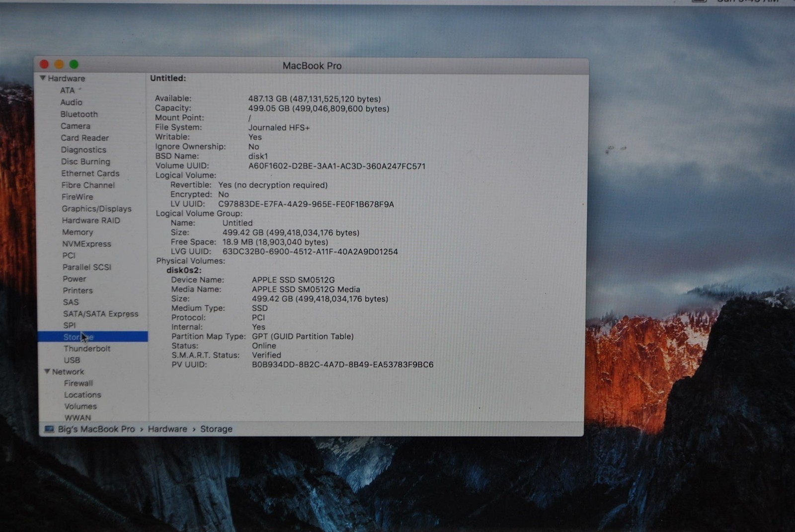Select Camera in the sidebar

pyautogui.click(x=76, y=126)
